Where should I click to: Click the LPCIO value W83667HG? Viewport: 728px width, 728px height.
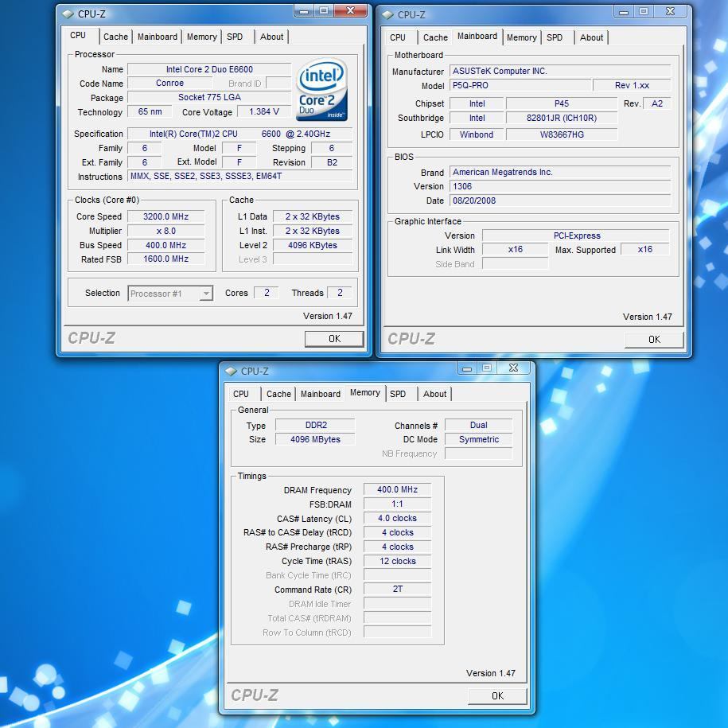pyautogui.click(x=562, y=134)
